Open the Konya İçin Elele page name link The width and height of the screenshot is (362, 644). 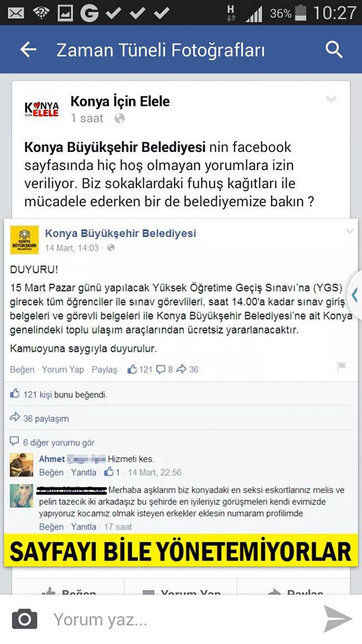click(120, 101)
